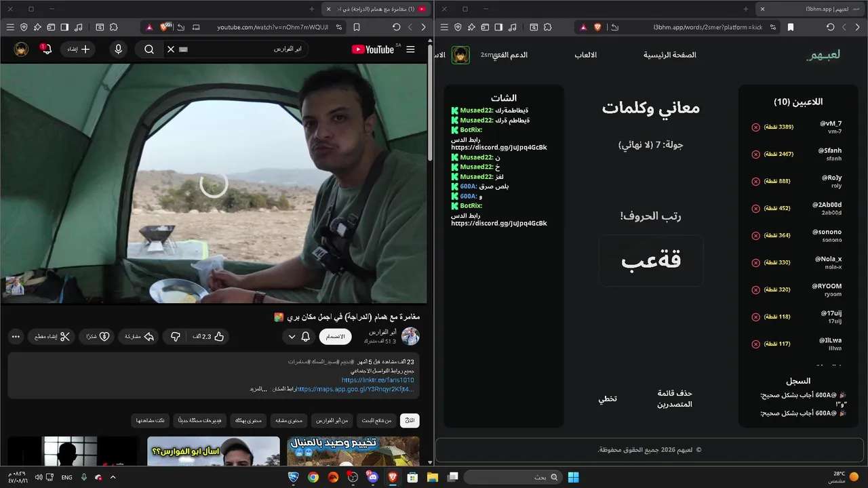Create a clip with scissors button

(x=52, y=336)
